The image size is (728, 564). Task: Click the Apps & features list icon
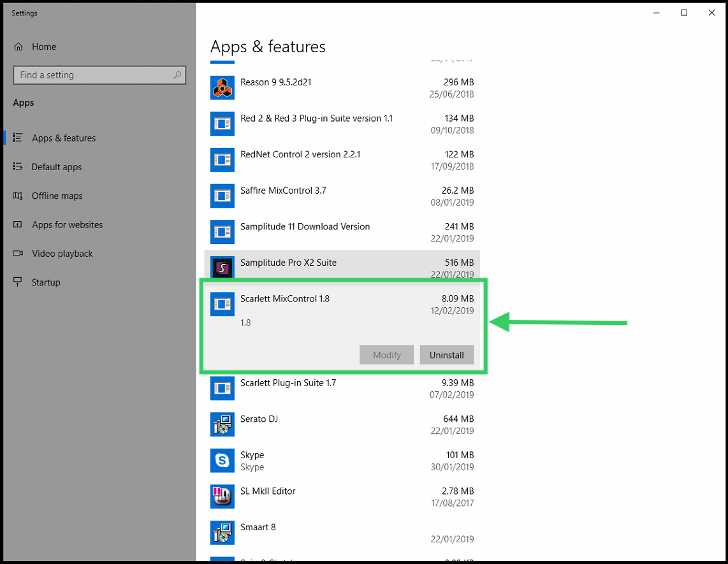[18, 138]
